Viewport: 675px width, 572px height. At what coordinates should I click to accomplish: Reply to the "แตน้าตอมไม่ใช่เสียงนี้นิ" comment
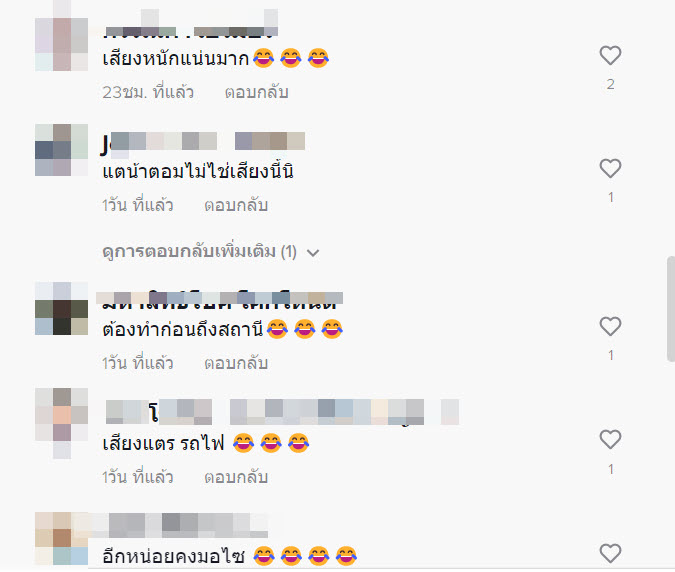click(236, 205)
